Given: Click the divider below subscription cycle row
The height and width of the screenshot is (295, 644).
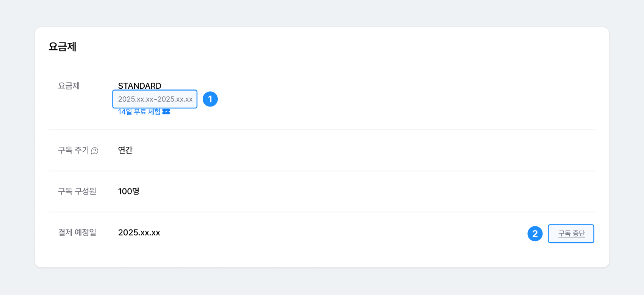Looking at the screenshot, I should click(322, 171).
